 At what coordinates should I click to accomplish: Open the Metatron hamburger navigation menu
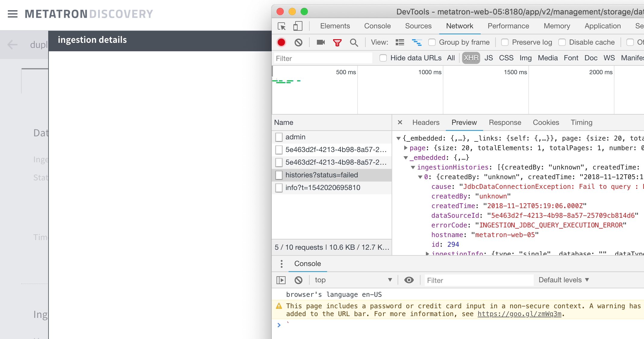[12, 13]
